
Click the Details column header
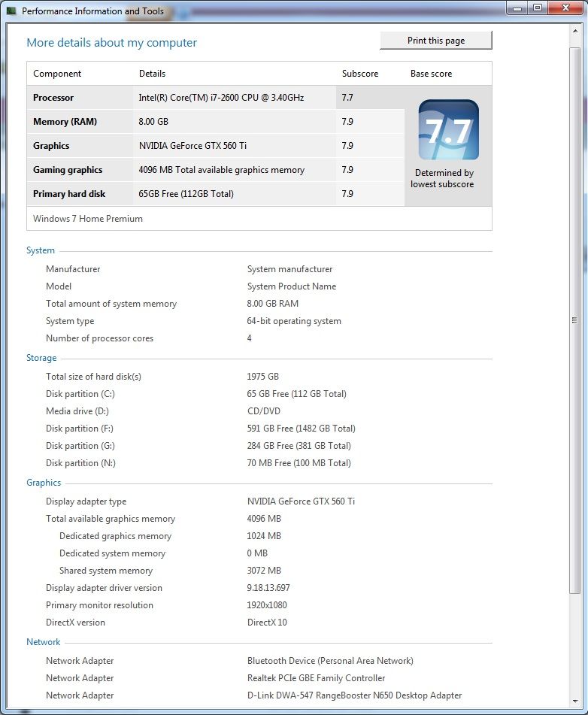pyautogui.click(x=152, y=74)
